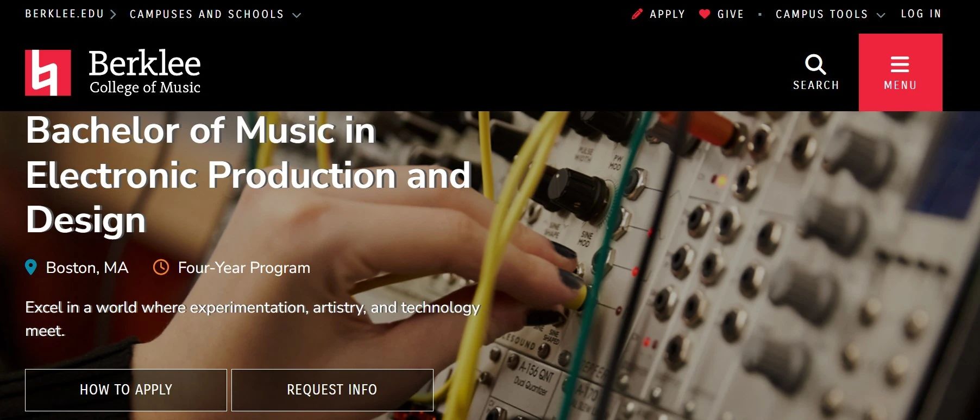Open the hamburger MENU button
Viewport: 980px width, 420px height.
[900, 72]
